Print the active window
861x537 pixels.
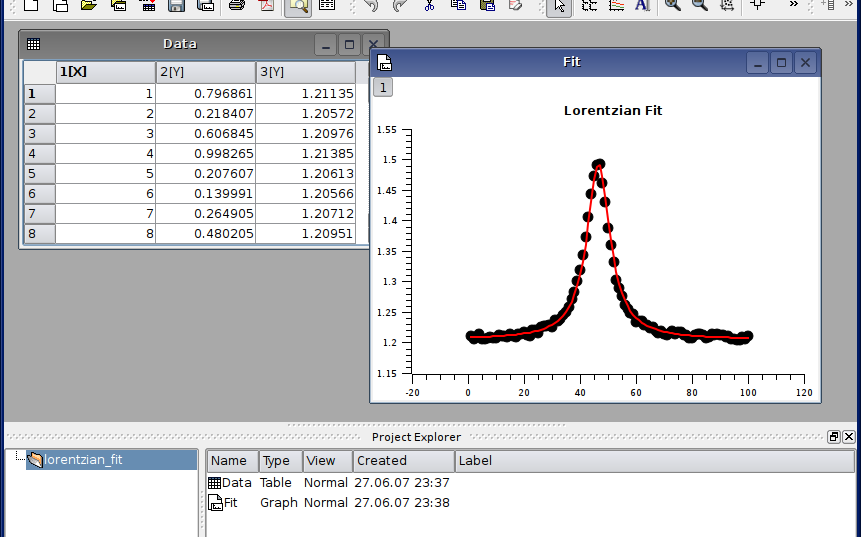(x=237, y=5)
